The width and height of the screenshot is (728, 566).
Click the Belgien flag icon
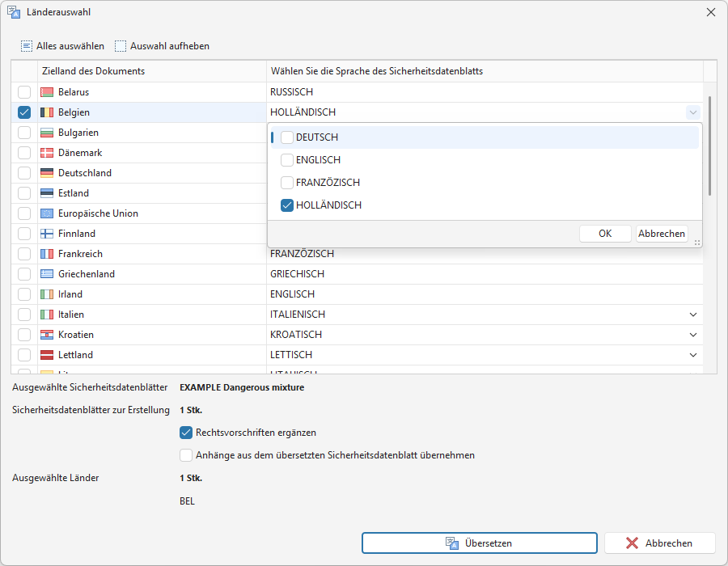[47, 112]
